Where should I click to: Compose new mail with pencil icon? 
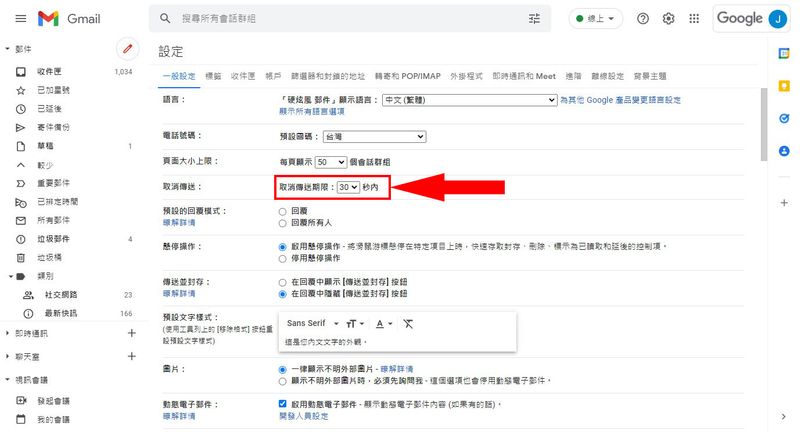click(x=128, y=49)
